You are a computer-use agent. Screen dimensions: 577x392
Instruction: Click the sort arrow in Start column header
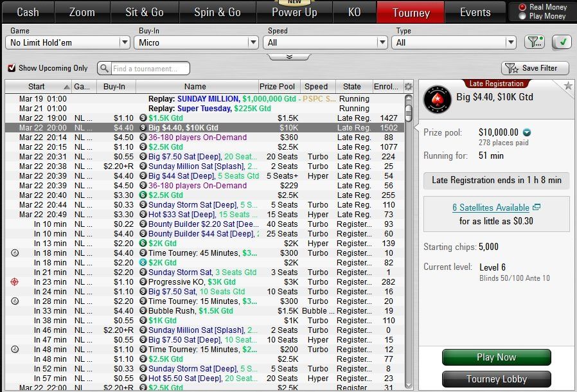(x=67, y=87)
